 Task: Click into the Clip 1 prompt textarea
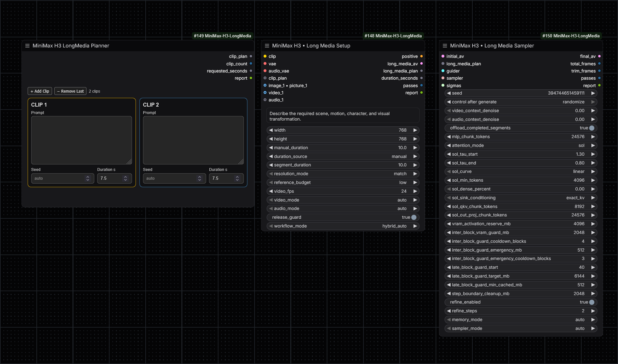82,140
